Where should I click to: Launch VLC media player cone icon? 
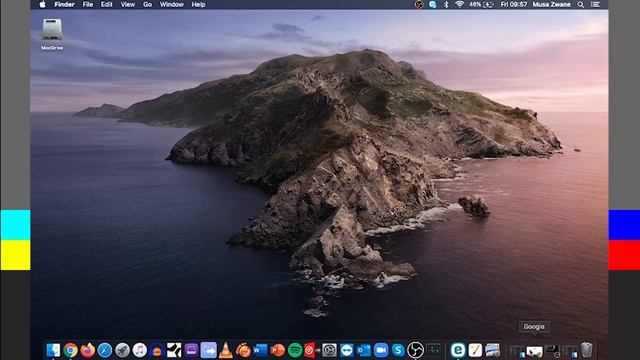pos(226,350)
